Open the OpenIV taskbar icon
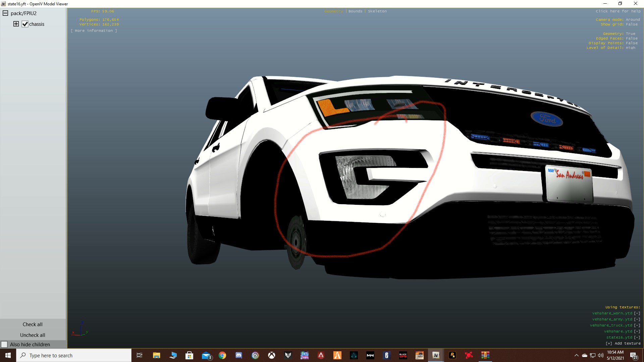Image resolution: width=644 pixels, height=362 pixels. [436, 355]
